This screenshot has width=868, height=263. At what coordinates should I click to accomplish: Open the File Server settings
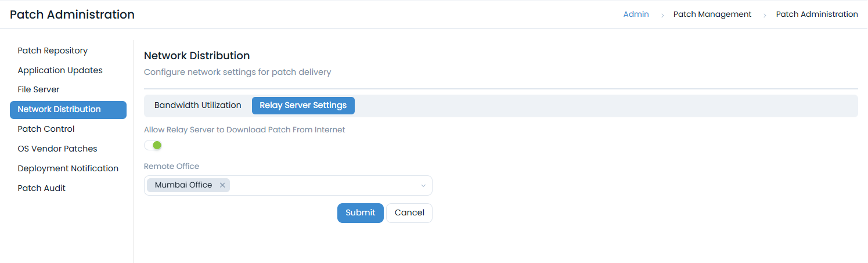tap(38, 89)
